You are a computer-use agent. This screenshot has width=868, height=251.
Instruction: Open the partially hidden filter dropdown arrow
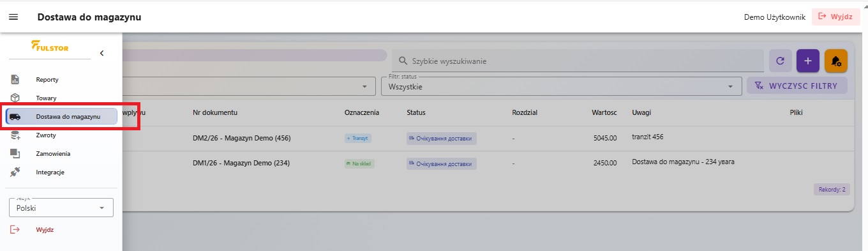364,86
